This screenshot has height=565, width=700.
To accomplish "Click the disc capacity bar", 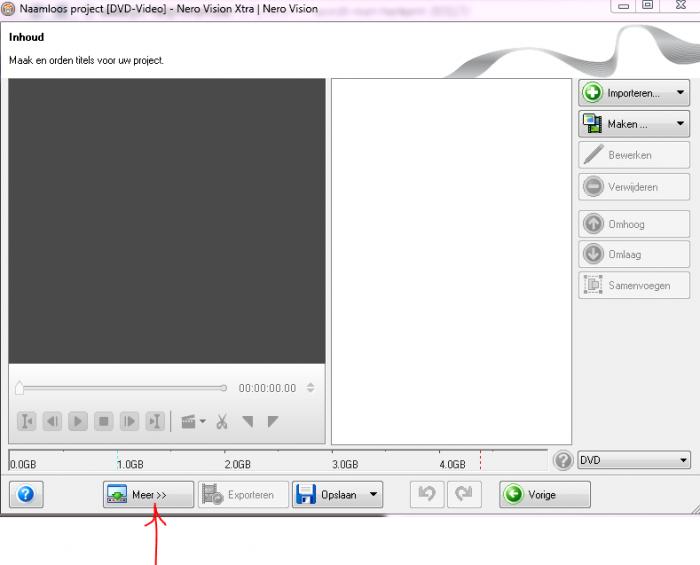I will [x=278, y=460].
